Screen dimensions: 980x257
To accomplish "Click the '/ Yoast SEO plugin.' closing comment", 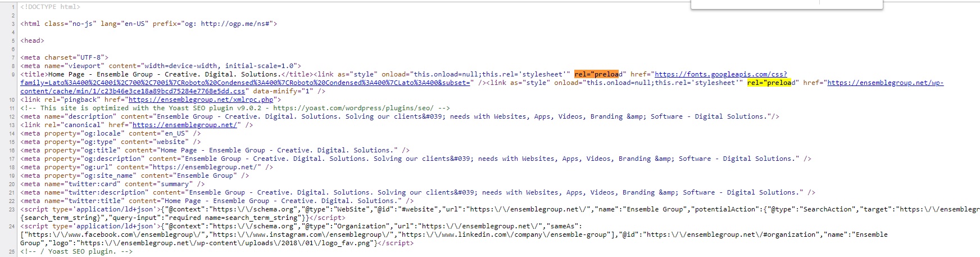I will (76, 251).
